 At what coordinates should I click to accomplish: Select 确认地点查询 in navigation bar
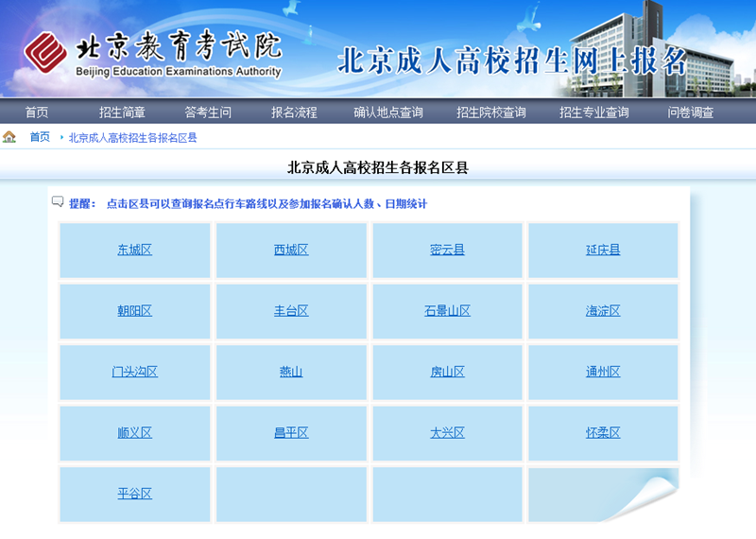coord(388,113)
